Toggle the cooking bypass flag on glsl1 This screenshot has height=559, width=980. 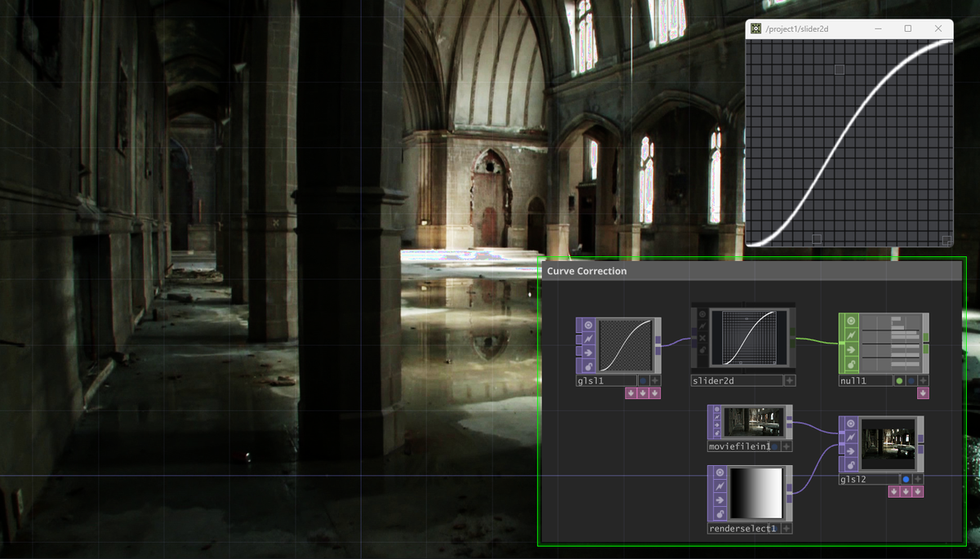coord(588,339)
